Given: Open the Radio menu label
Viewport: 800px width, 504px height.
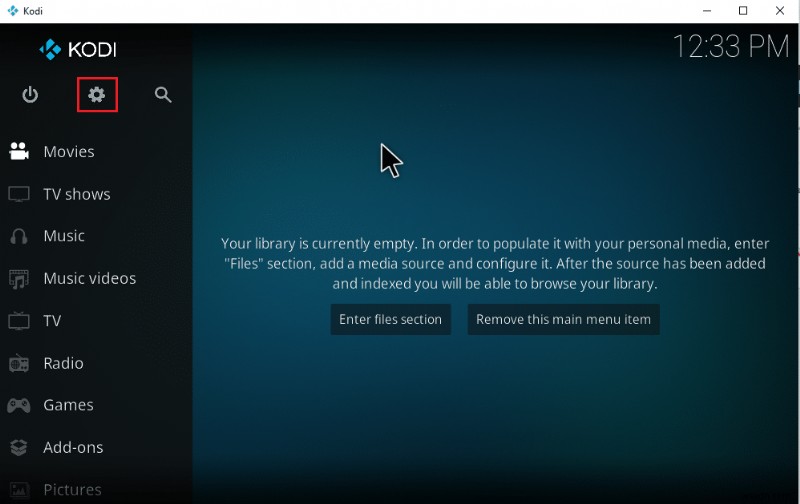Looking at the screenshot, I should [x=63, y=363].
